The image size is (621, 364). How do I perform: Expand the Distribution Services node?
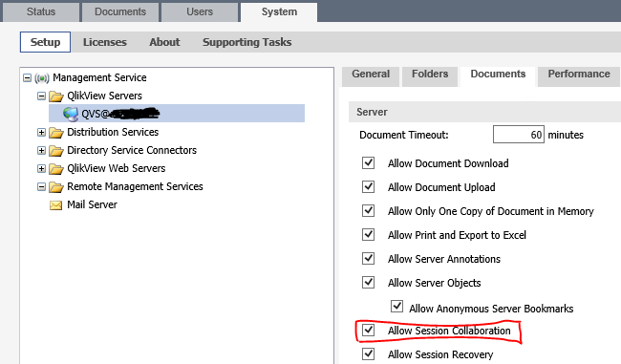tap(41, 132)
